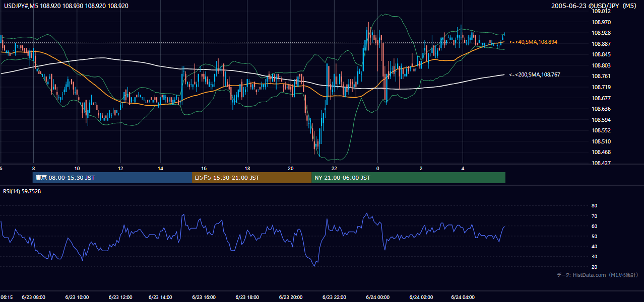644x302 pixels.
Task: Click the 6/23 22:00 date label
Action: (335, 297)
